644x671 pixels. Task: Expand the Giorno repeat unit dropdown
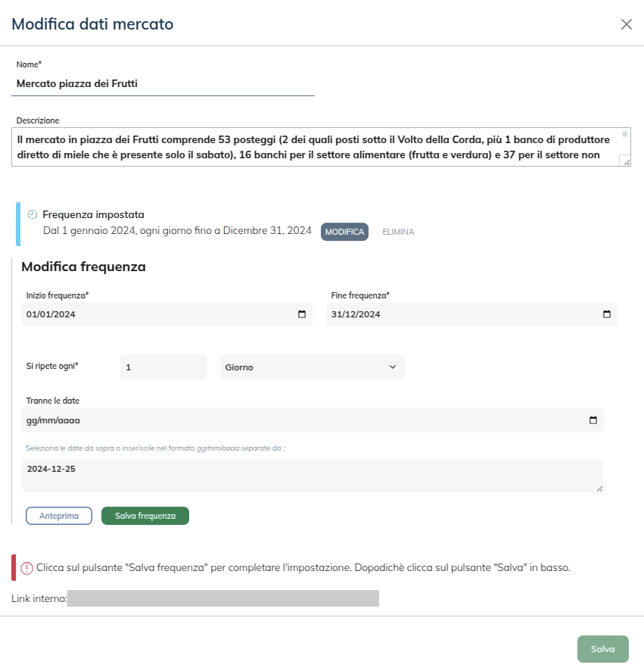tap(312, 367)
